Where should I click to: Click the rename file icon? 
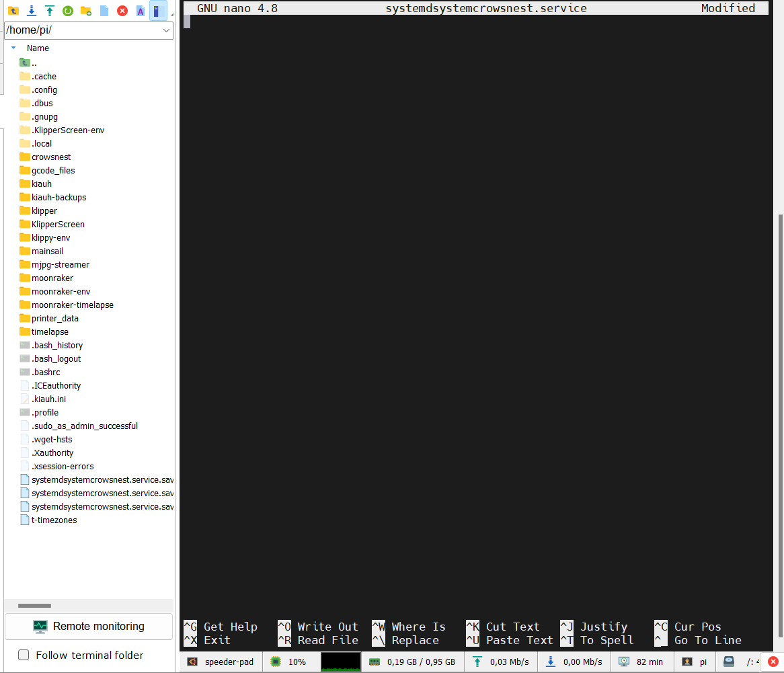(141, 11)
